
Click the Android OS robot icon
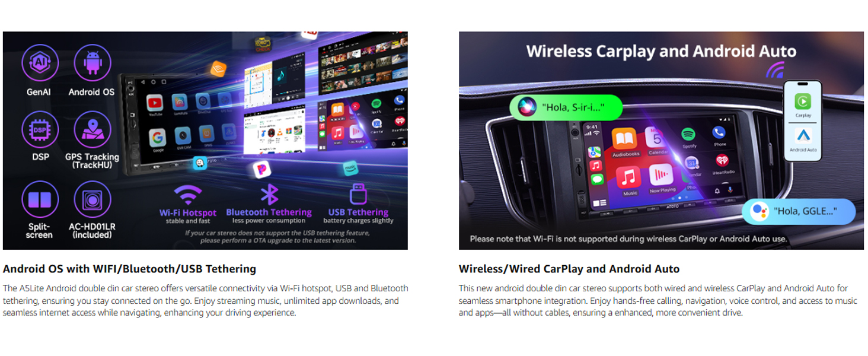[x=92, y=63]
